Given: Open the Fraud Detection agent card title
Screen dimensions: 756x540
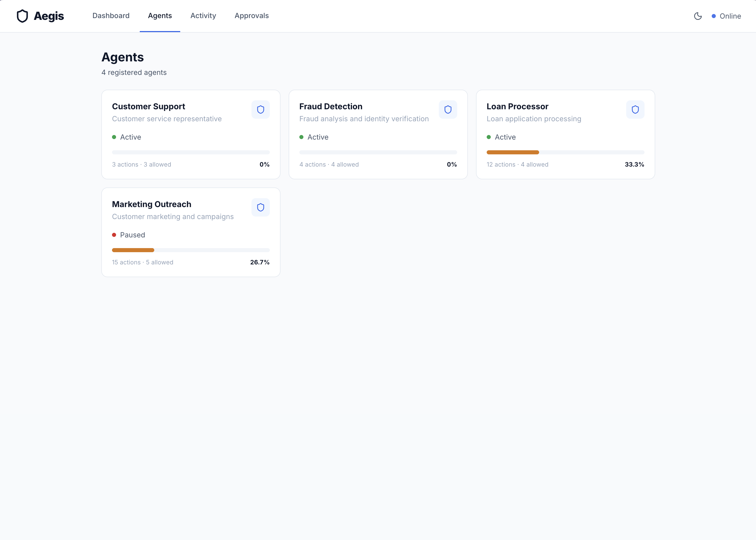Looking at the screenshot, I should coord(330,106).
